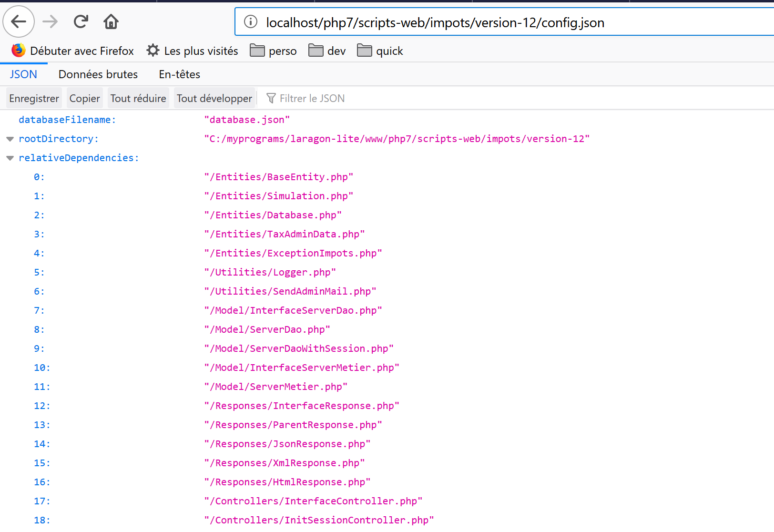The width and height of the screenshot is (774, 532).
Task: Open the 'dev' bookmarks folder
Action: [327, 51]
